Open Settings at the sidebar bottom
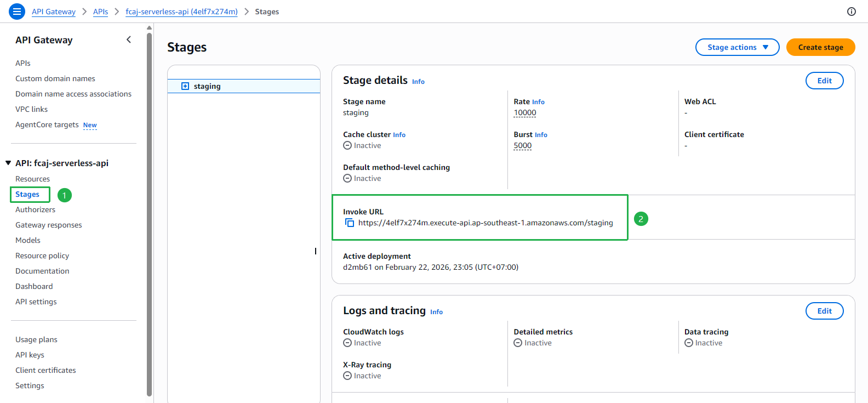Image resolution: width=868 pixels, height=403 pixels. [30, 385]
